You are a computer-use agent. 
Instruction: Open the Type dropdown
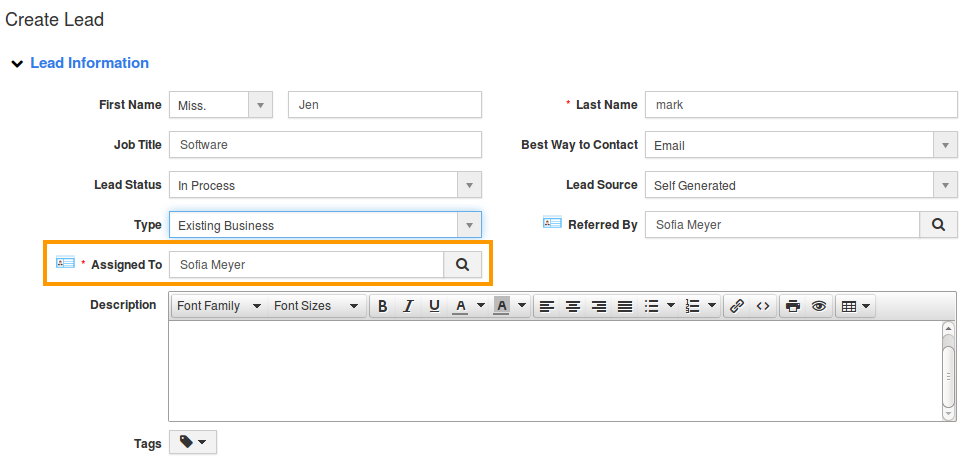325,225
